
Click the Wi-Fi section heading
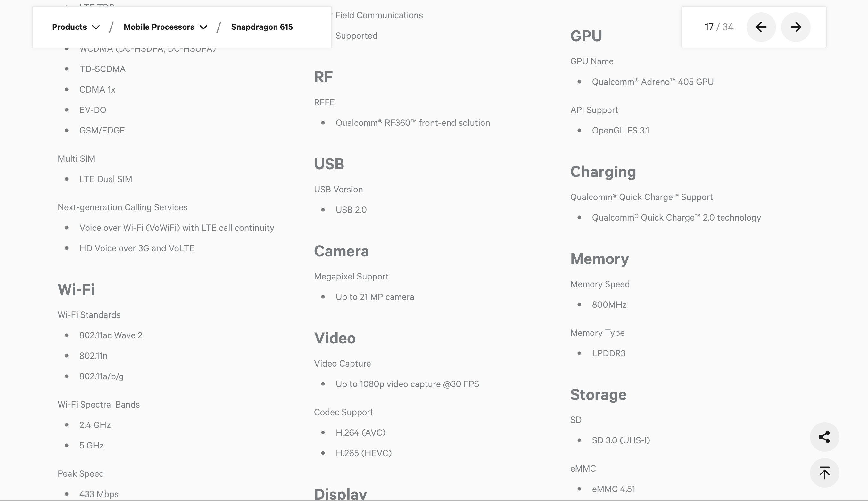76,289
